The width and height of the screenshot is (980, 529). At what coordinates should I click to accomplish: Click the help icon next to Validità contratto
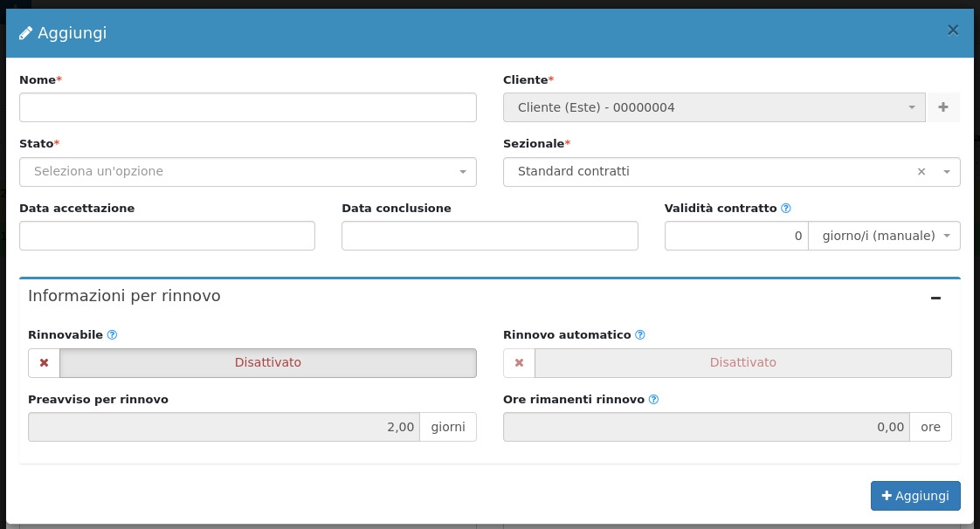coord(786,209)
